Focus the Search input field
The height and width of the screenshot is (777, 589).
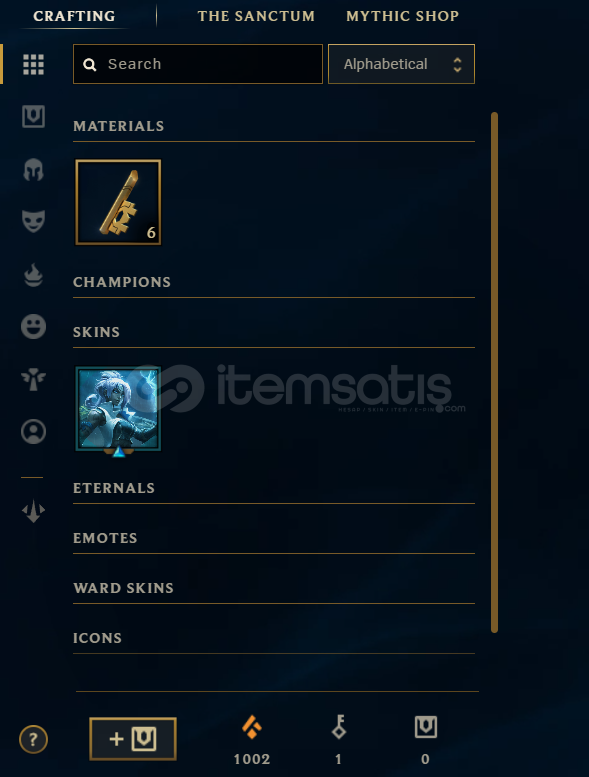198,64
